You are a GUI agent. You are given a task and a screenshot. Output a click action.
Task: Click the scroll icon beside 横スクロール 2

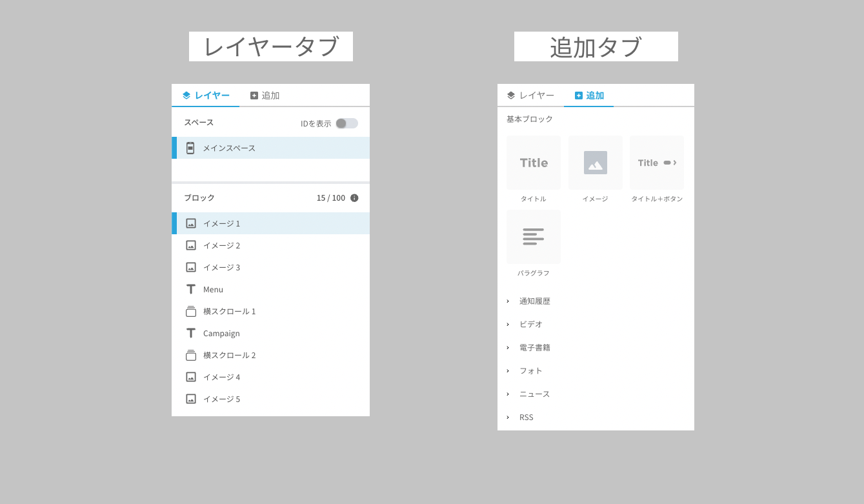[191, 355]
